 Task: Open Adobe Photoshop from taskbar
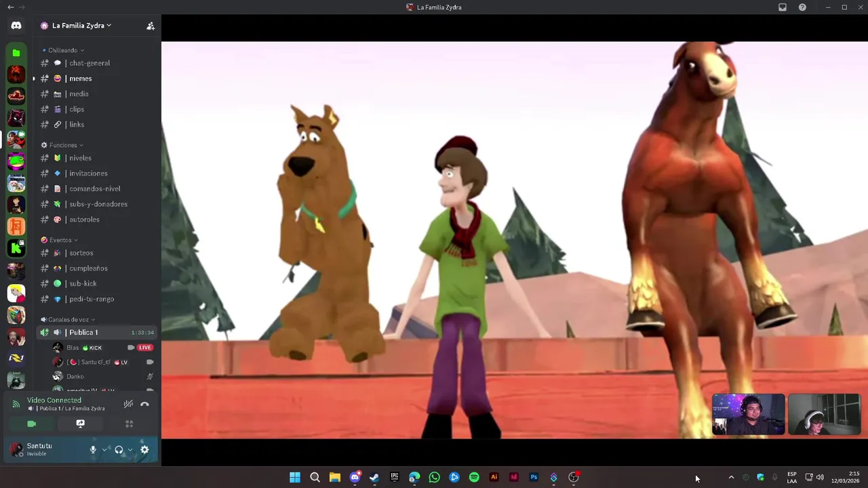[534, 477]
